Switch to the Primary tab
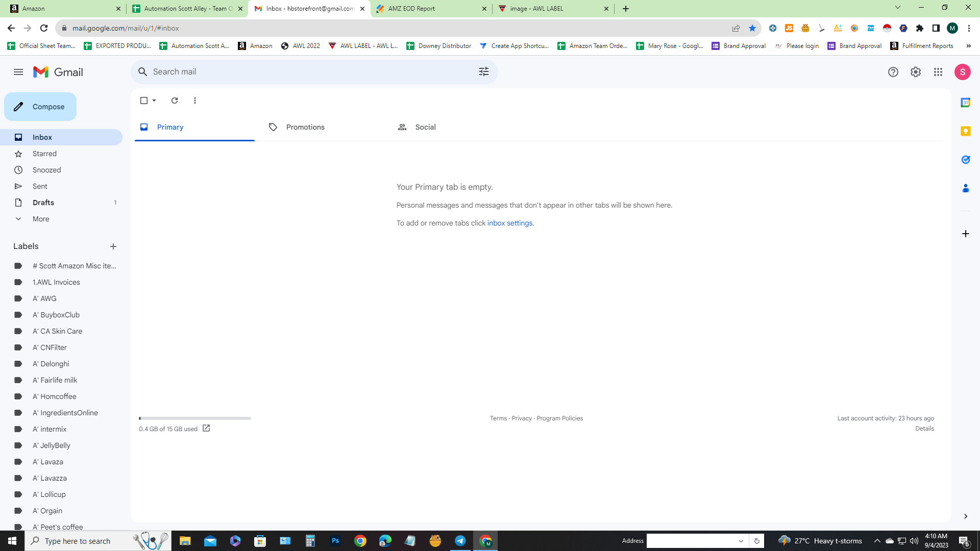This screenshot has height=551, width=980. pos(194,127)
